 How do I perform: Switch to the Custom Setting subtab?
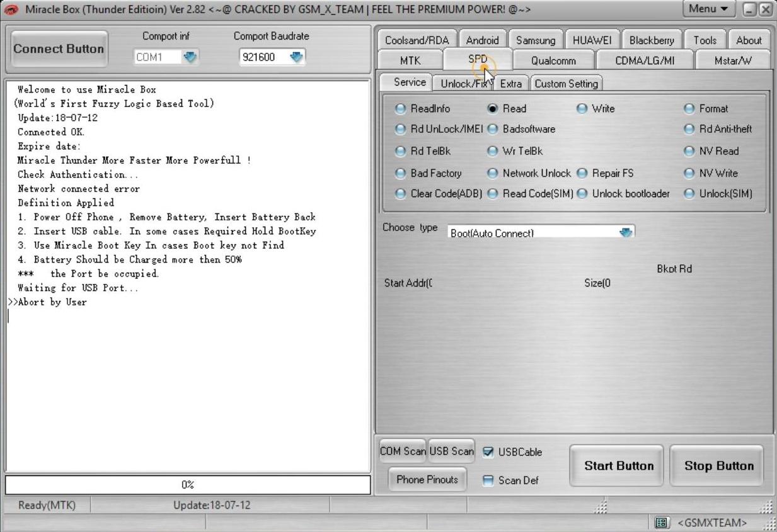[x=566, y=84]
